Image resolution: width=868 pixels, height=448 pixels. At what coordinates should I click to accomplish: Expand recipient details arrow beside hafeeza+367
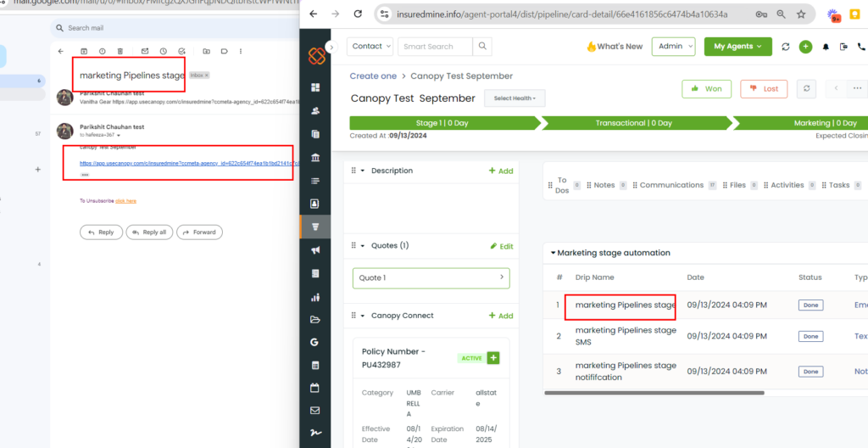pos(119,135)
